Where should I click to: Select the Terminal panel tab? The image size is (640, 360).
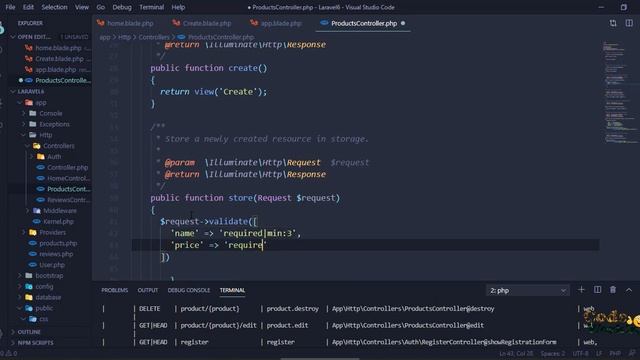pos(232,290)
